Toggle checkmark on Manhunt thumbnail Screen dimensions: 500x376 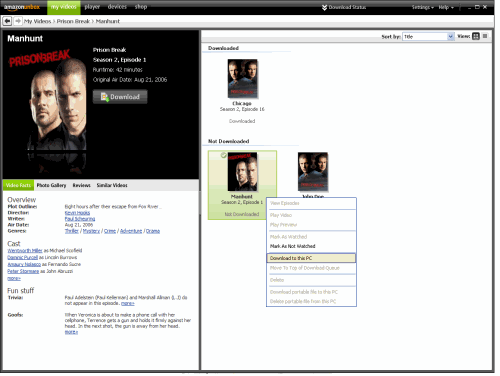coord(224,155)
